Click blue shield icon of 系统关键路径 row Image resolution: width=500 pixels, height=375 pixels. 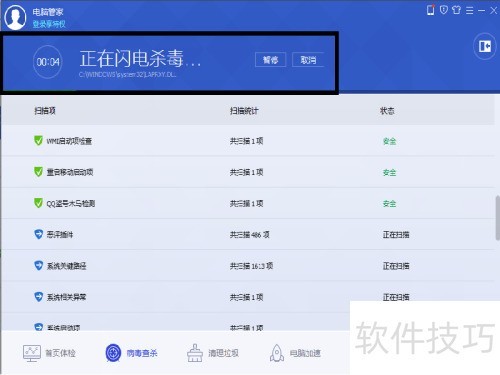pos(39,266)
